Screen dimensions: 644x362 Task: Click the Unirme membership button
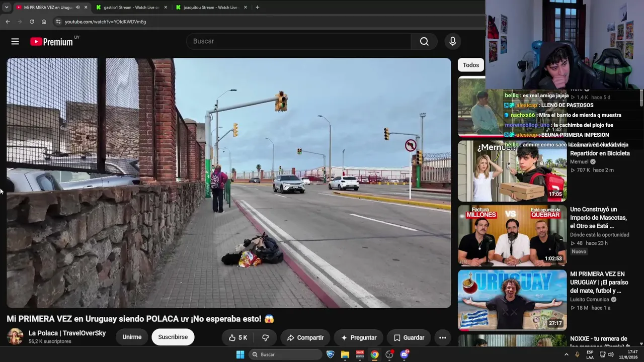(x=132, y=337)
